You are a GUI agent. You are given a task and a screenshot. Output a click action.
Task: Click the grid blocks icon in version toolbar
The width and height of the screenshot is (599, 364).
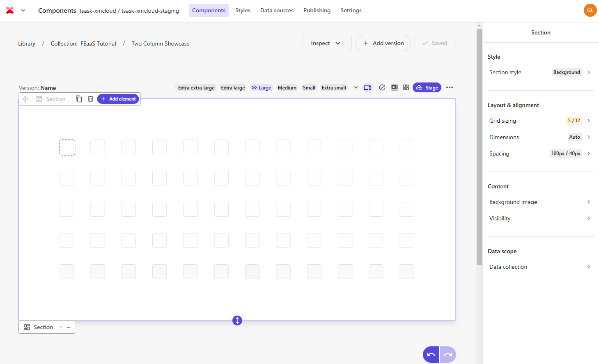pos(406,87)
